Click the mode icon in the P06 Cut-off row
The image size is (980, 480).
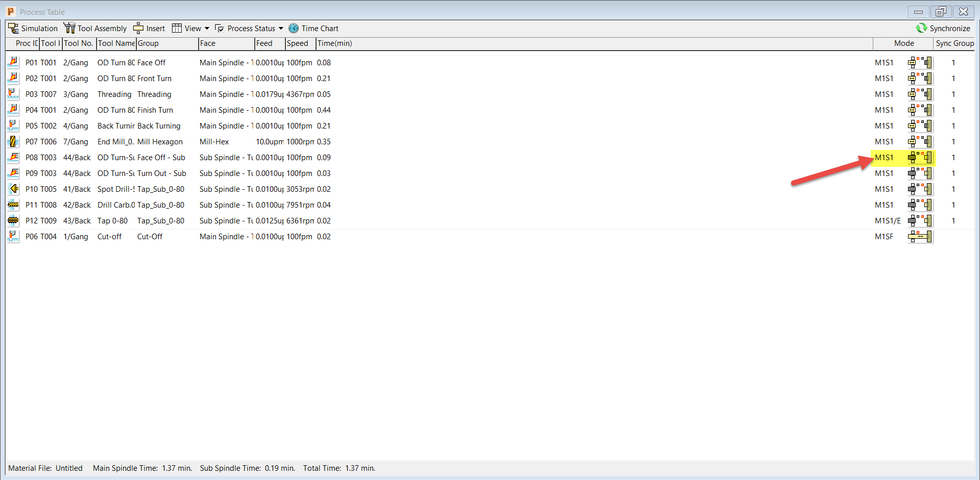pos(920,236)
